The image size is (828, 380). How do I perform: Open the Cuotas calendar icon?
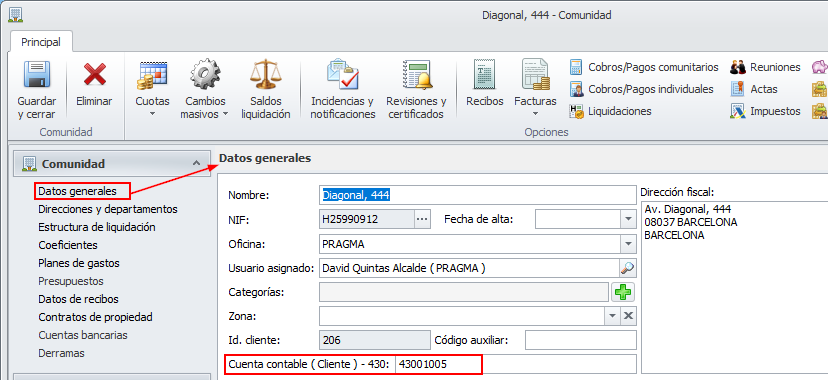(152, 74)
